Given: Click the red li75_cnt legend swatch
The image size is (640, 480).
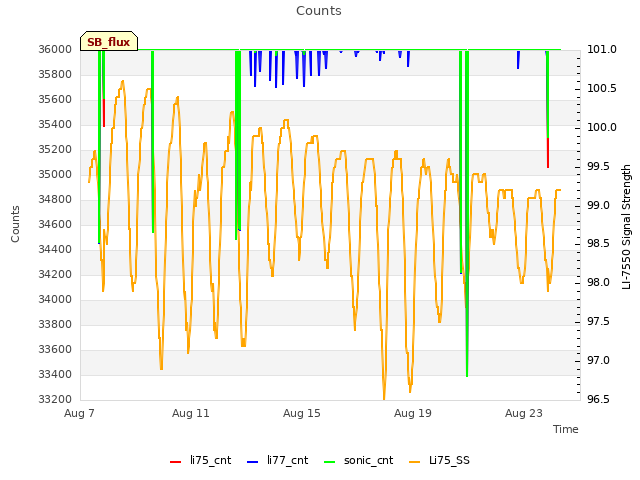Looking at the screenshot, I should [x=175, y=462].
